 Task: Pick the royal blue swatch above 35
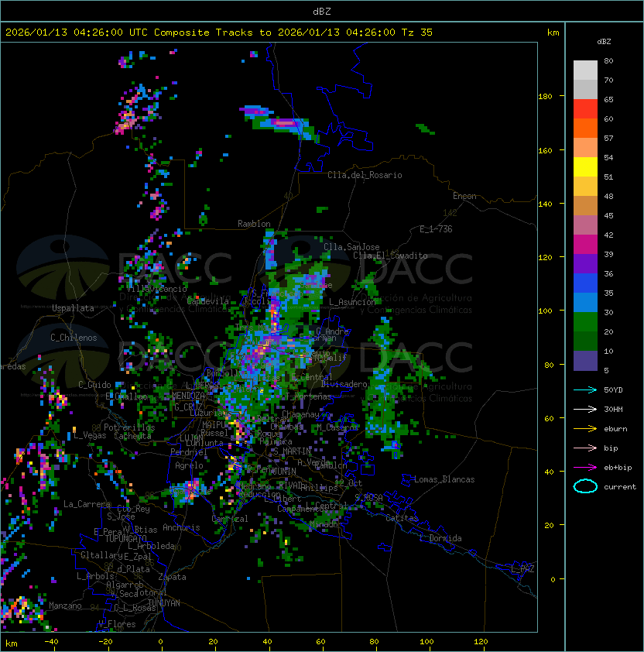tap(585, 283)
